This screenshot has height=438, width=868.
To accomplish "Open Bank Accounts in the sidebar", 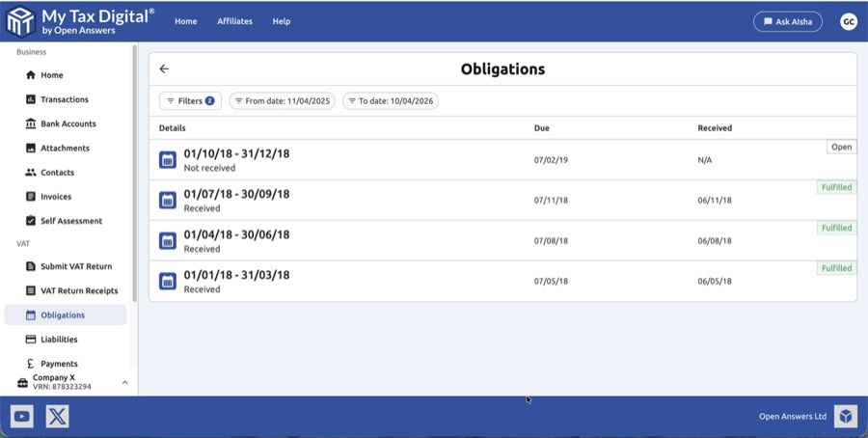I will click(66, 124).
